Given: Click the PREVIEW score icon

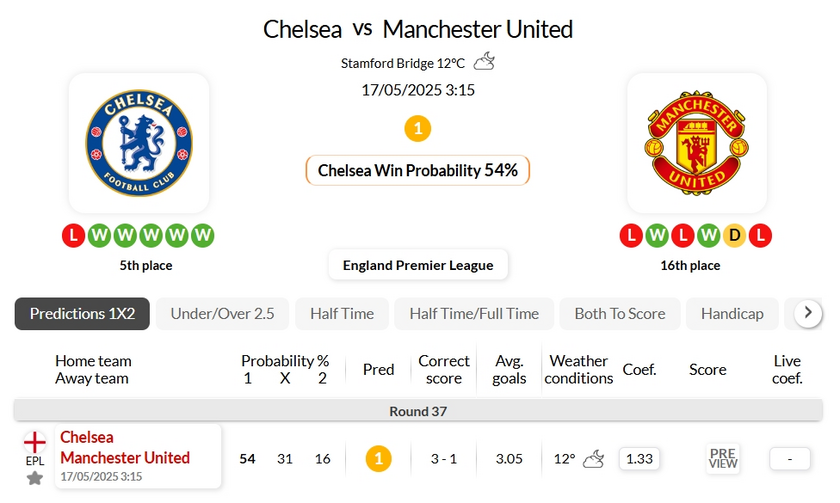Looking at the screenshot, I should coord(723,459).
